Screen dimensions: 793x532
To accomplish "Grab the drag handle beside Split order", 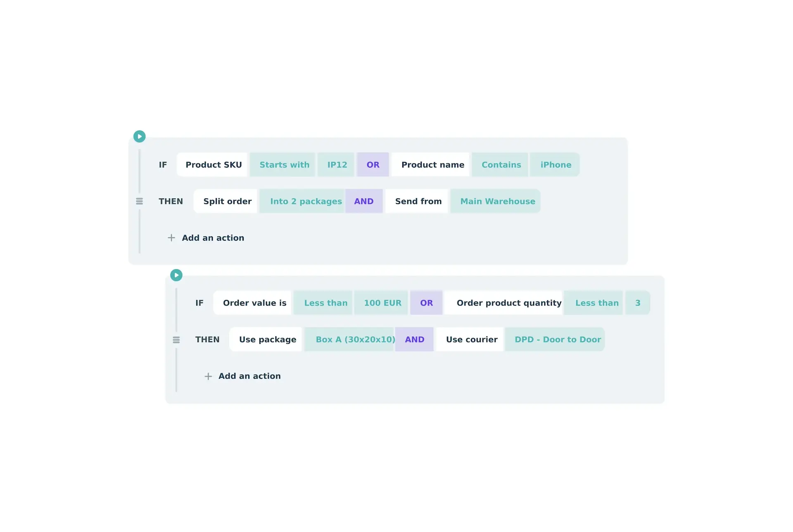I will pyautogui.click(x=140, y=201).
